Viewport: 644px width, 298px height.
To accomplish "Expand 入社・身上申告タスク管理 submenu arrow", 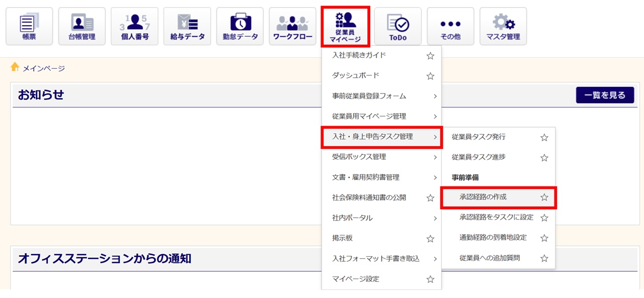I will pos(435,137).
